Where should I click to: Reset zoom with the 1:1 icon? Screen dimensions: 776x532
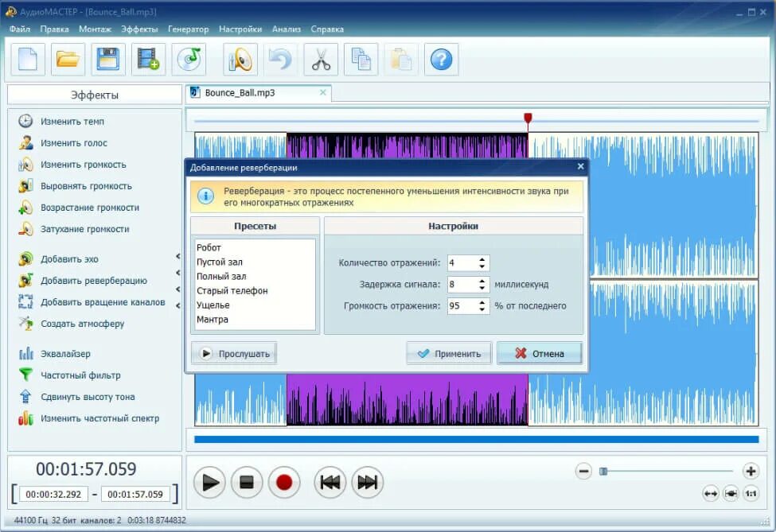751,494
